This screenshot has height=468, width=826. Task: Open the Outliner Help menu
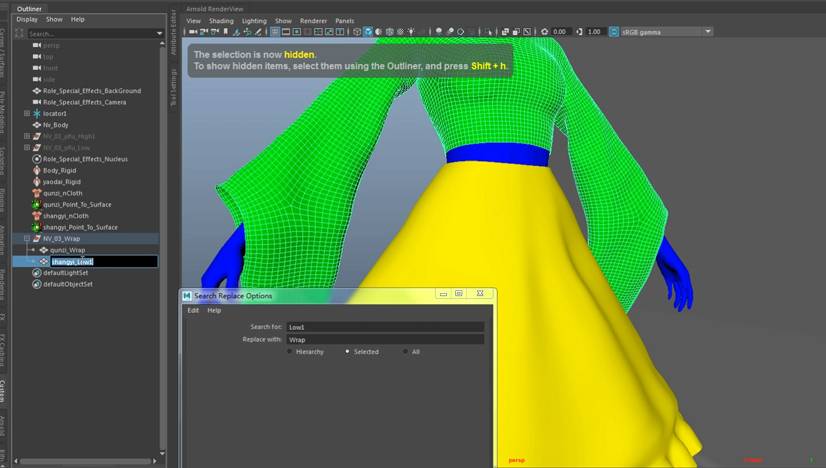77,20
